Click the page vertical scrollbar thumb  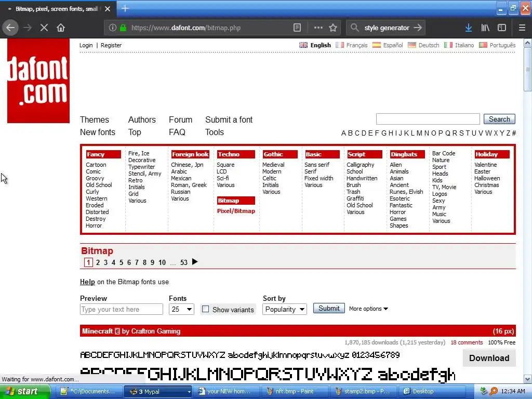(528, 70)
